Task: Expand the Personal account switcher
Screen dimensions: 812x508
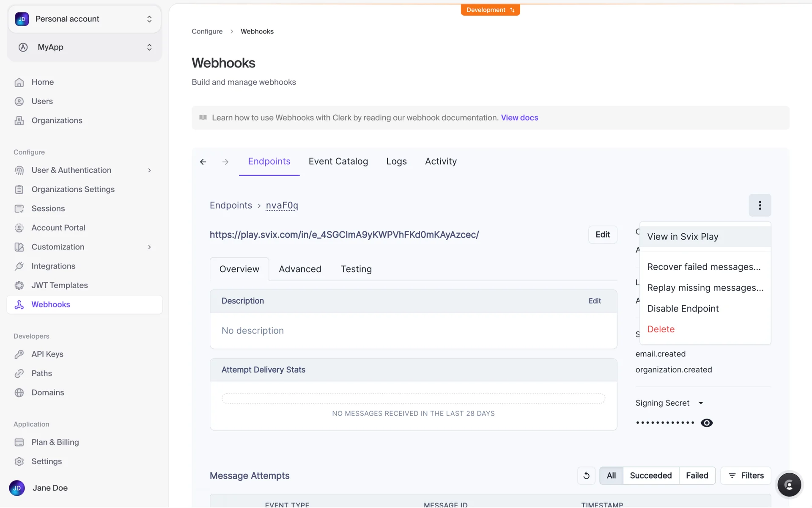Action: pyautogui.click(x=85, y=19)
